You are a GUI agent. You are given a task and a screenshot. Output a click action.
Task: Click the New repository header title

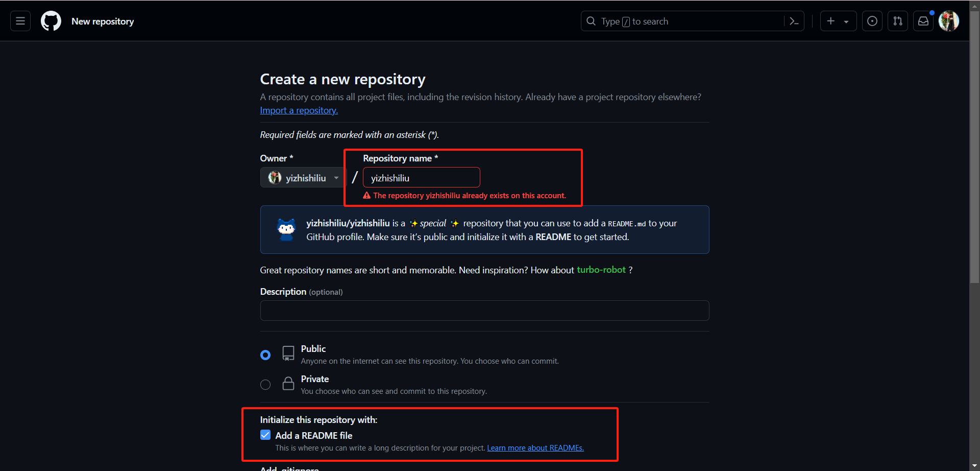103,21
